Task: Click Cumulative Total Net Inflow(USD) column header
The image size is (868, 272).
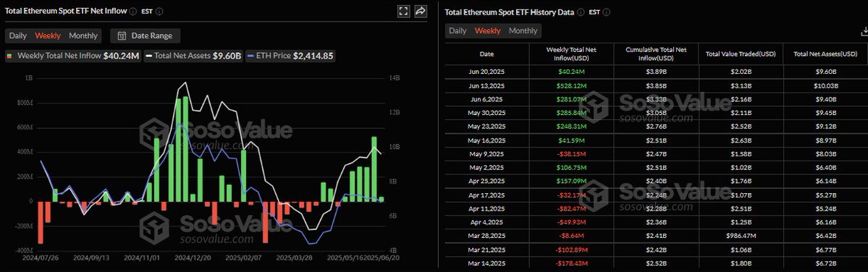Action: coord(656,54)
